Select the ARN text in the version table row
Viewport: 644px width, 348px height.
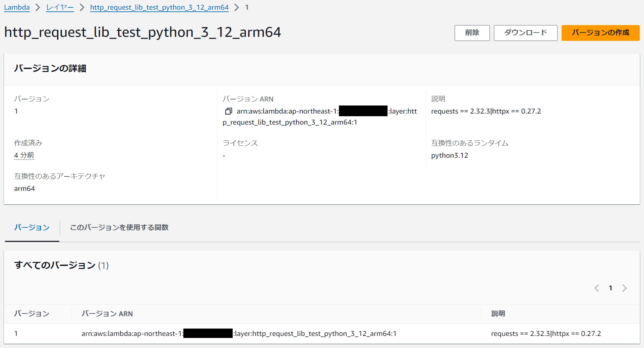239,333
